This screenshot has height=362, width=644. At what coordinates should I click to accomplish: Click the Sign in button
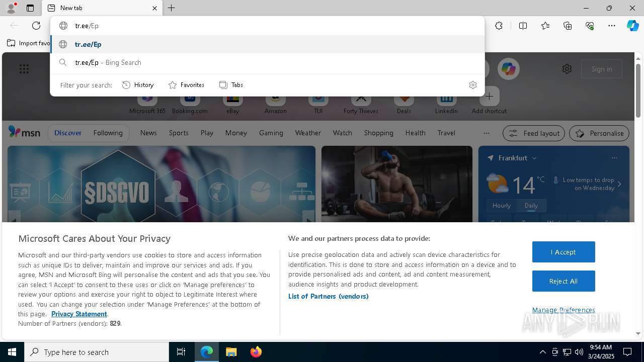pyautogui.click(x=602, y=69)
